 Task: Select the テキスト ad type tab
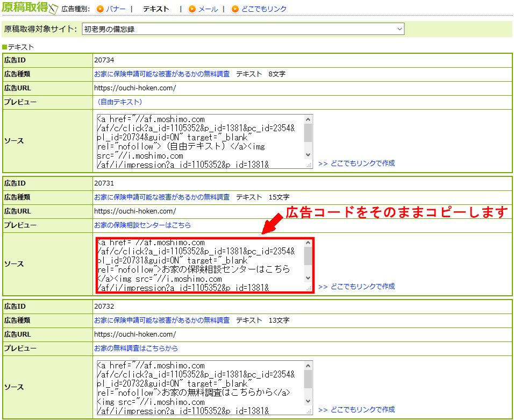pyautogui.click(x=156, y=9)
